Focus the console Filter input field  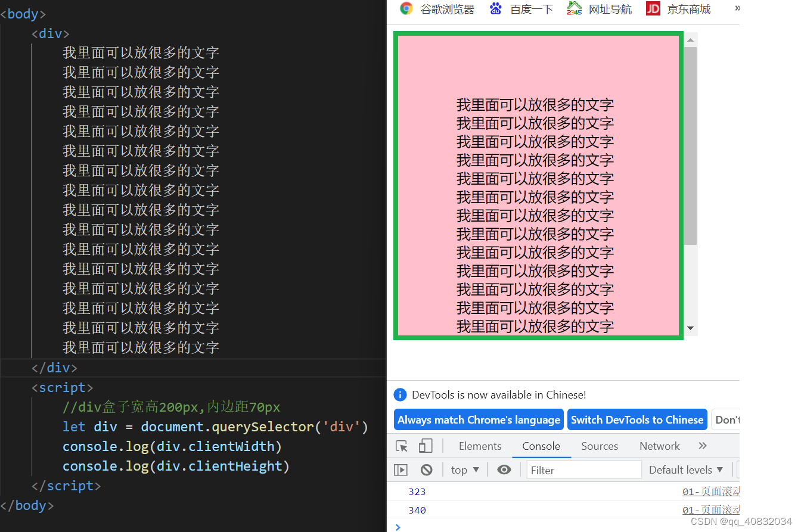coord(584,470)
